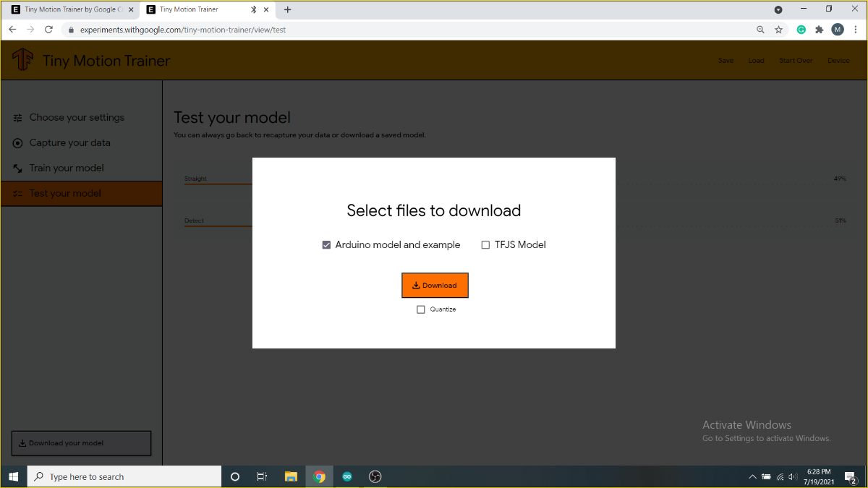Viewport: 868px width, 488px height.
Task: Open the Extensions puzzle icon
Action: point(820,30)
